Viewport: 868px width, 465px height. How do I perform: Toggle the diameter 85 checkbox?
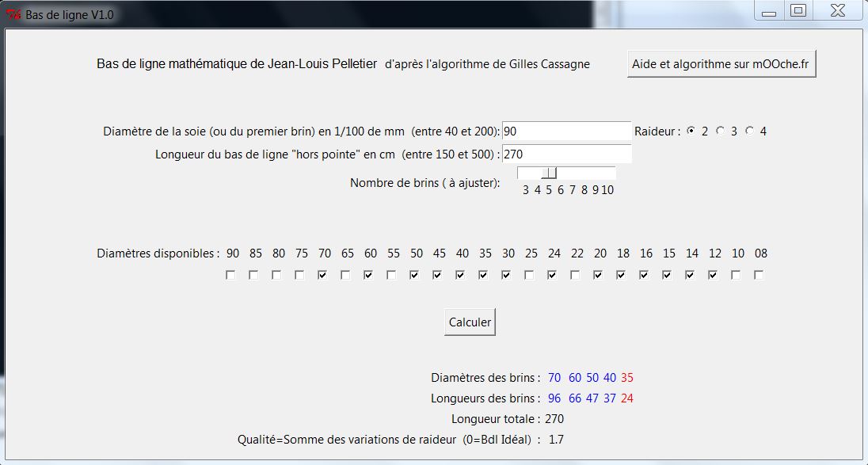pos(253,275)
